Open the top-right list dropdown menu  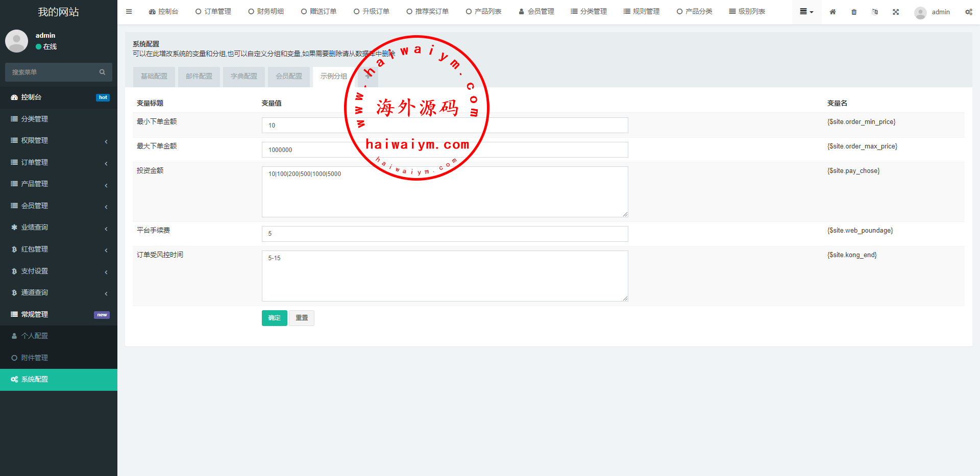(806, 12)
